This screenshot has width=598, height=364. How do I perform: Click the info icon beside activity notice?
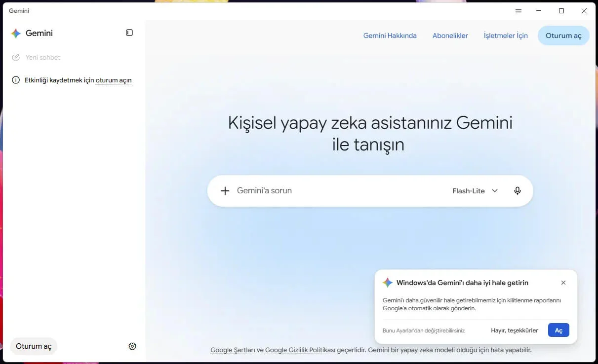tap(16, 80)
